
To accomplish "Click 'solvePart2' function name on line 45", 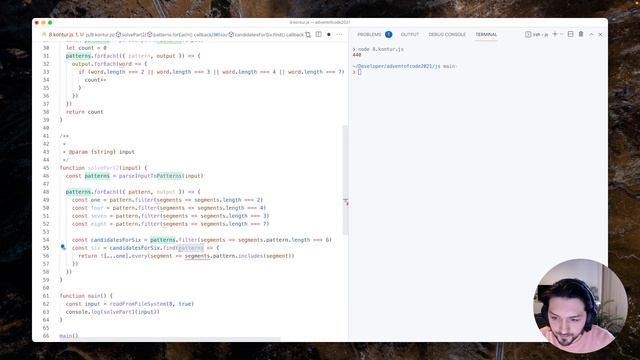I will (103, 168).
